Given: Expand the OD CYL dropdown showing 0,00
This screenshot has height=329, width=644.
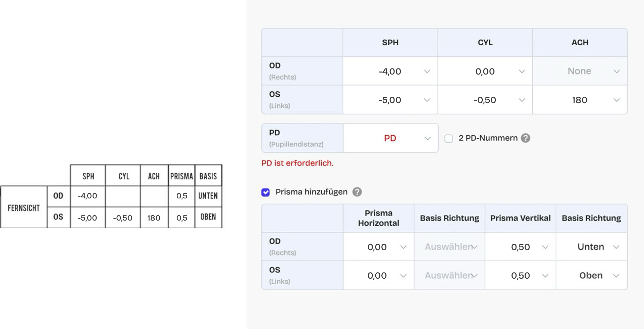Looking at the screenshot, I should pyautogui.click(x=485, y=71).
